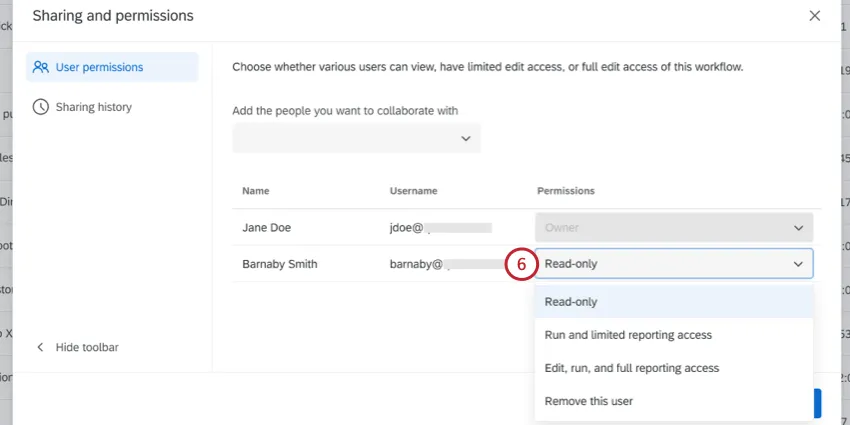Switch to Sharing history tab

tap(93, 106)
